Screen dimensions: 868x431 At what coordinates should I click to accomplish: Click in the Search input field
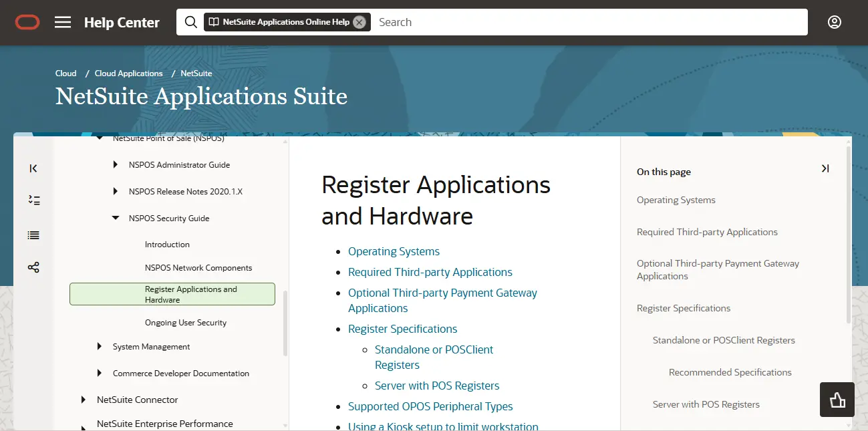[x=589, y=22]
